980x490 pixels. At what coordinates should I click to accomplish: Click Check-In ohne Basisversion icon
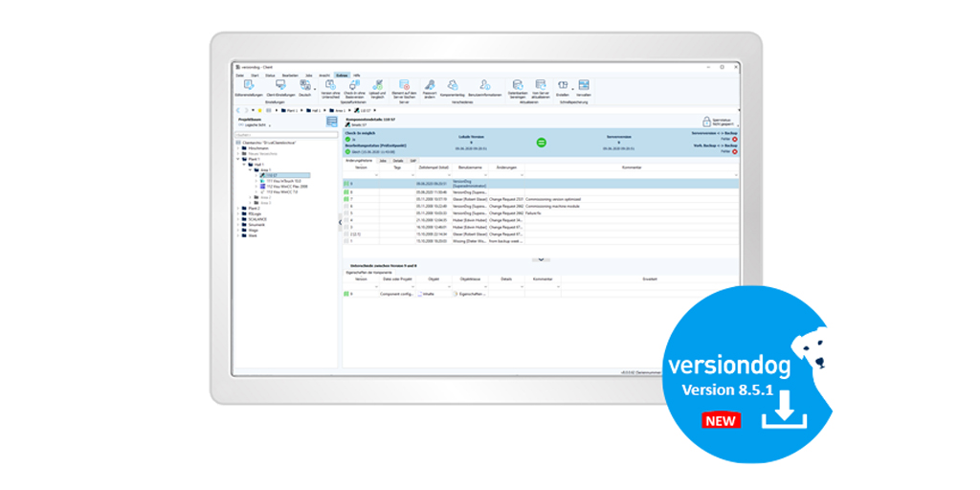354,85
